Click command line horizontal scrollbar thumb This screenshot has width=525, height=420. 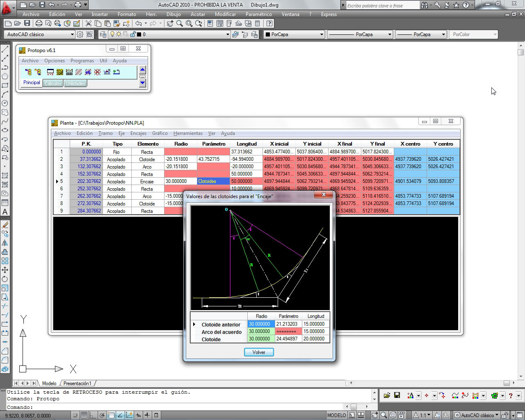click(x=353, y=407)
